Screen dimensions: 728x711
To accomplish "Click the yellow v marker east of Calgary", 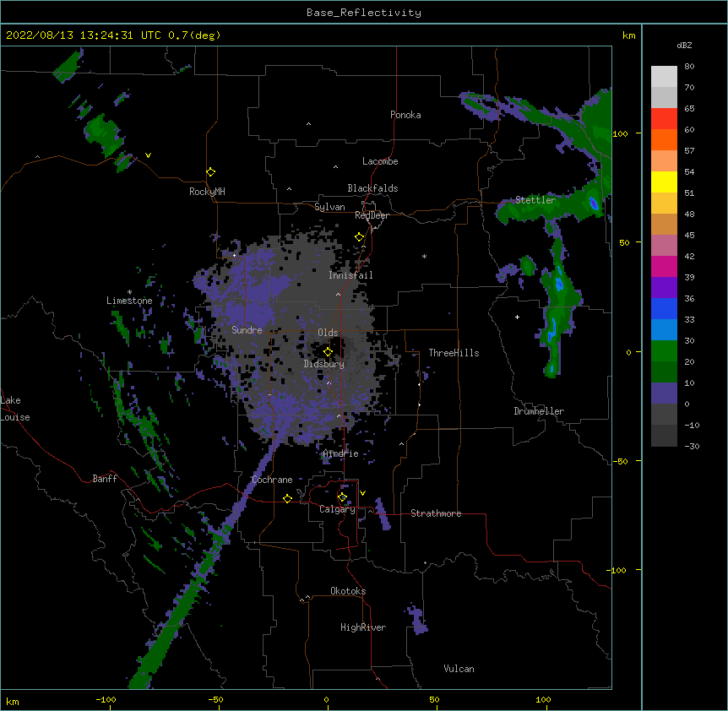I will click(x=362, y=493).
